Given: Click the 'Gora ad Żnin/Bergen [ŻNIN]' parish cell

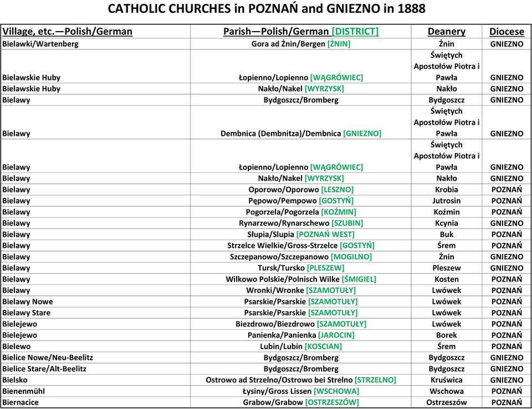Looking at the screenshot, I should click(301, 44).
